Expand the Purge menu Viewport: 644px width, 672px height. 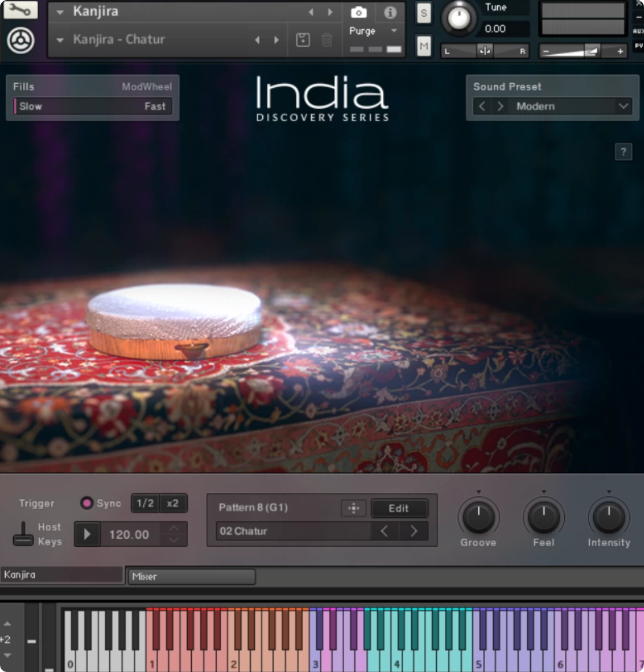(x=394, y=31)
